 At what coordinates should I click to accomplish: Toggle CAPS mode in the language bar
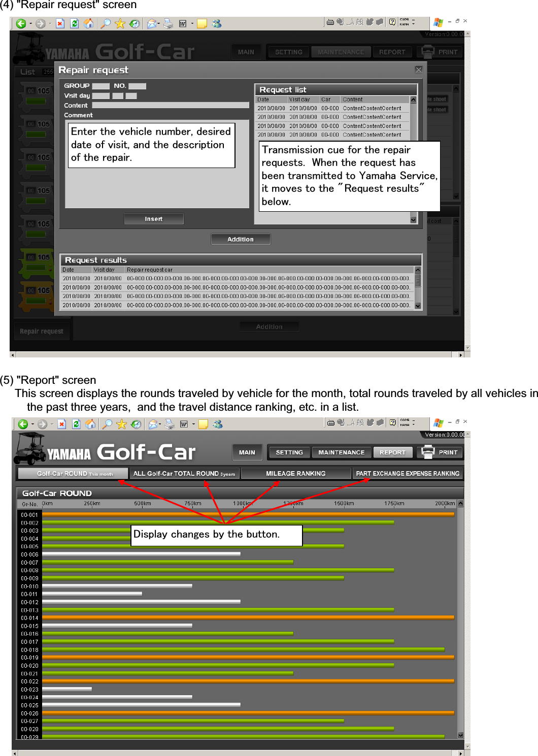click(405, 20)
